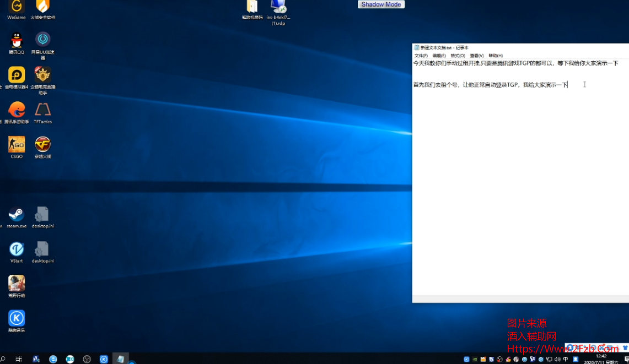
Task: Click the volume speaker tray icon
Action: tap(557, 359)
